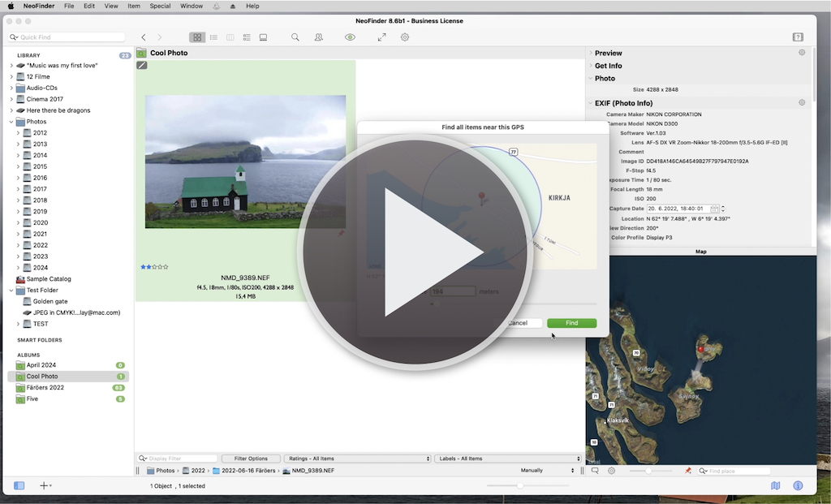The image size is (831, 504).
Task: Click the Find place field
Action: 734,471
